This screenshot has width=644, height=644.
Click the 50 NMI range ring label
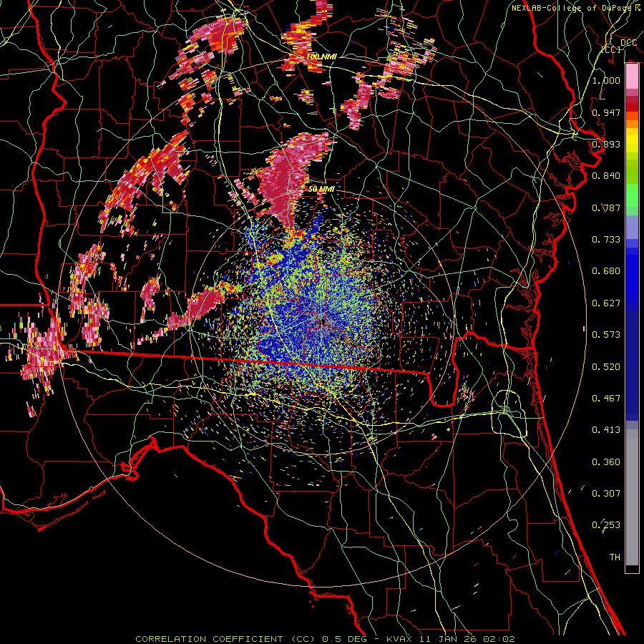point(321,189)
